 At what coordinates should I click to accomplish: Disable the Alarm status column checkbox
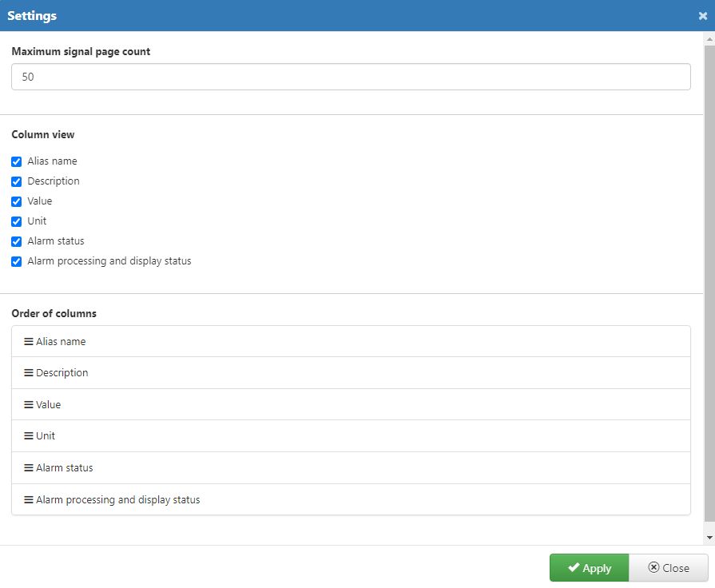pos(17,241)
